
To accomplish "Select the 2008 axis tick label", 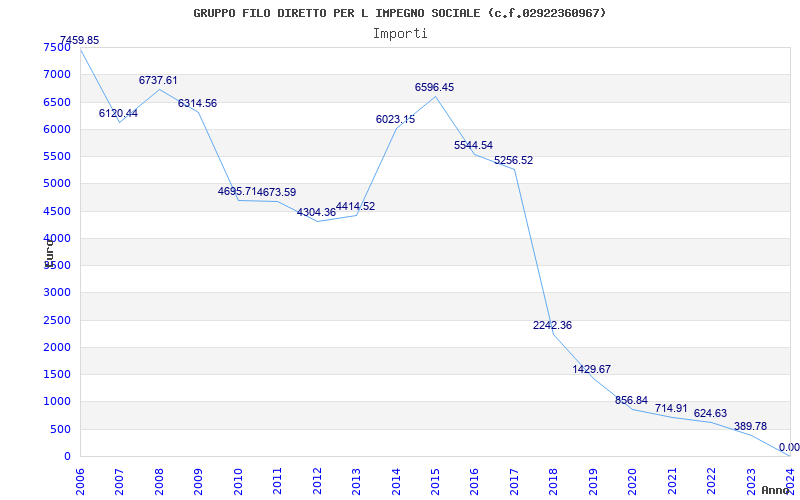I will click(x=159, y=481).
